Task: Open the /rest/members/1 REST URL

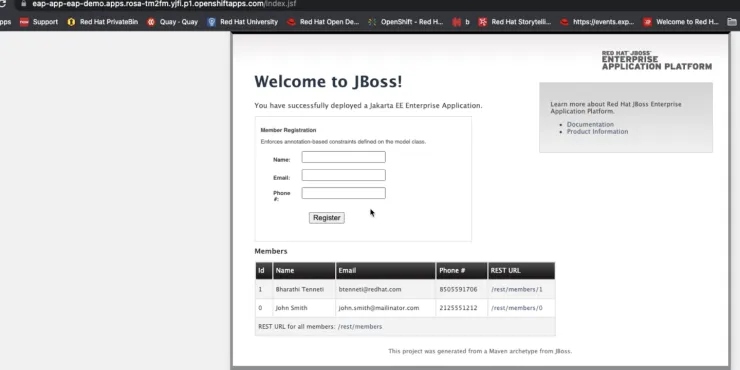Action: (x=517, y=289)
